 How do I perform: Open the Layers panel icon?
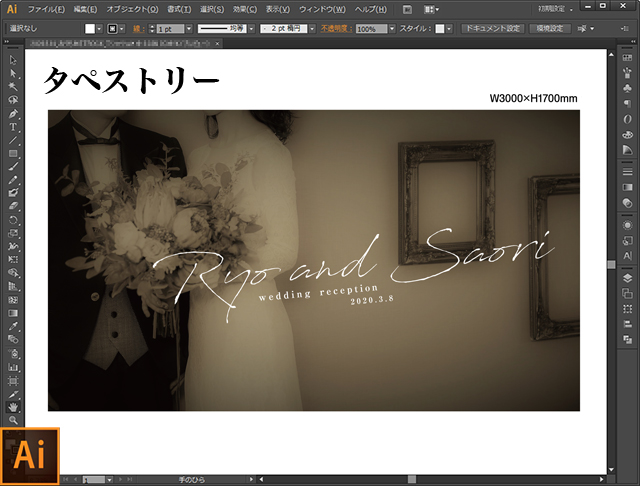(627, 278)
